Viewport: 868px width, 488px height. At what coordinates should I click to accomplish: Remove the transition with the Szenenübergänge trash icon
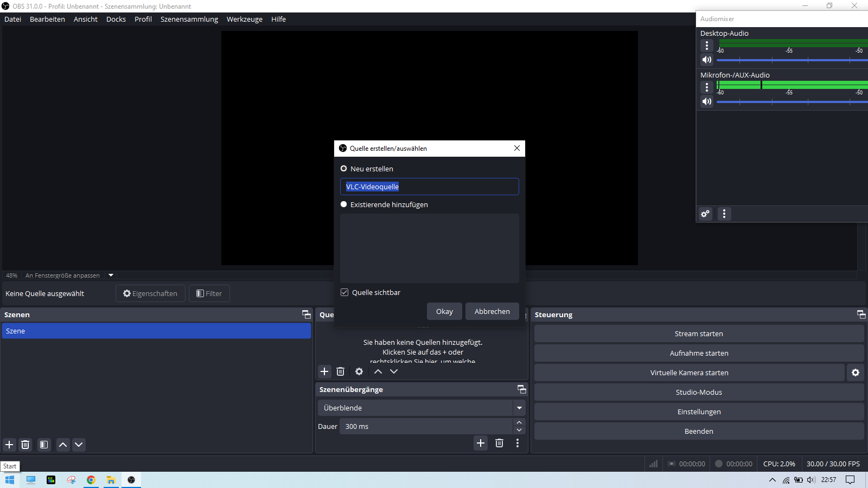click(499, 443)
